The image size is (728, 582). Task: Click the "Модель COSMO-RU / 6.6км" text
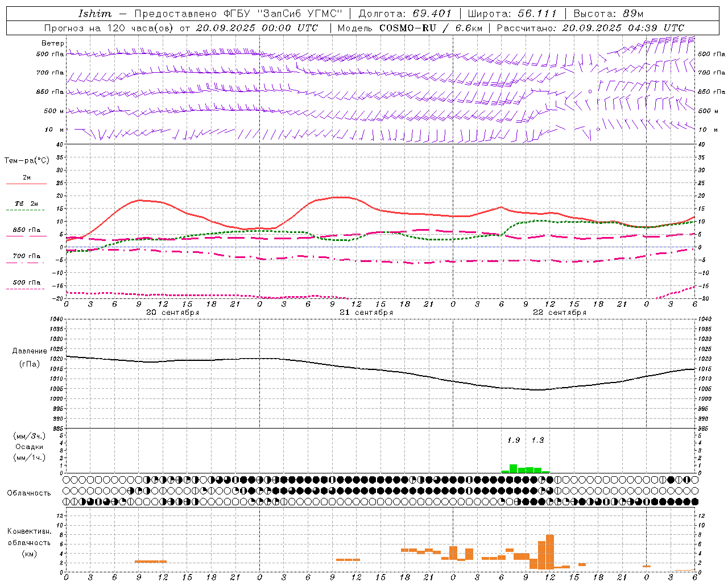(x=411, y=28)
